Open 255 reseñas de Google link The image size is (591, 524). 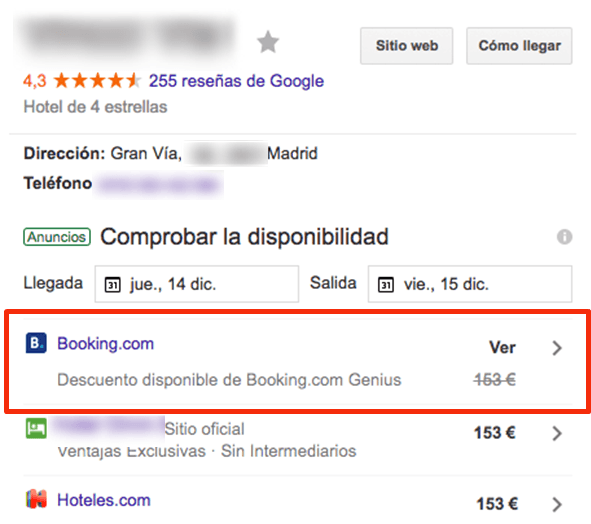pos(236,81)
